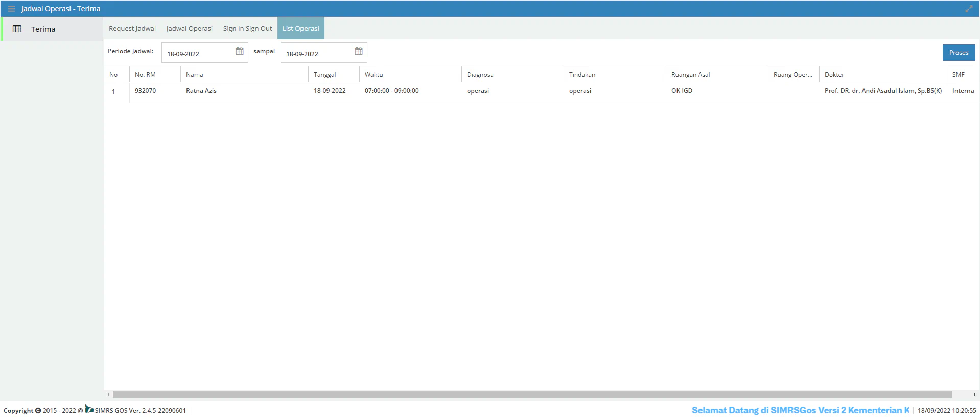Select Terima in the left sidebar
The width and height of the screenshot is (980, 417).
pos(43,29)
